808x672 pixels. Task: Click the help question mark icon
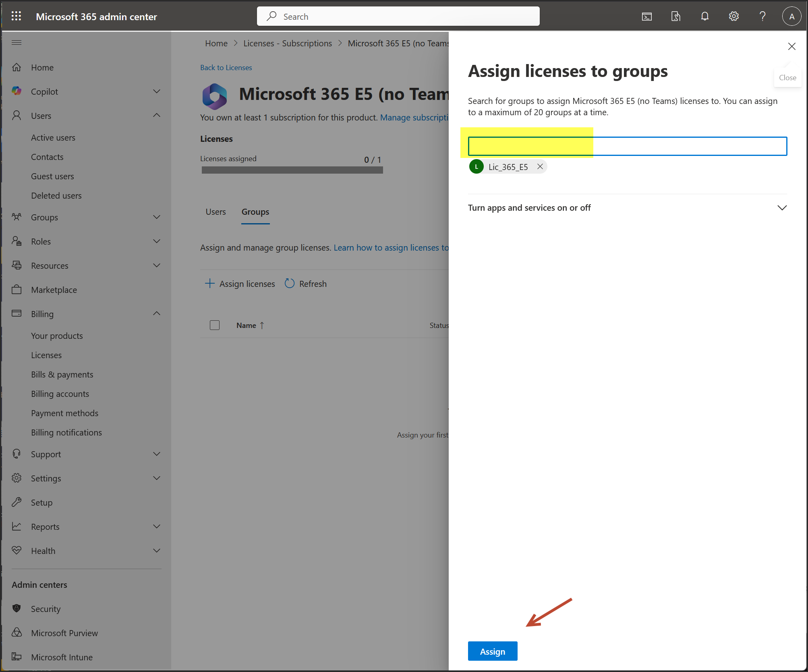click(x=762, y=16)
